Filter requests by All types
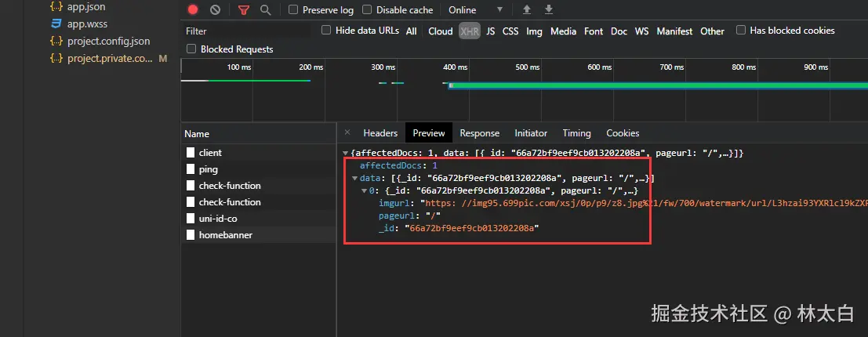868x337 pixels. pos(412,31)
